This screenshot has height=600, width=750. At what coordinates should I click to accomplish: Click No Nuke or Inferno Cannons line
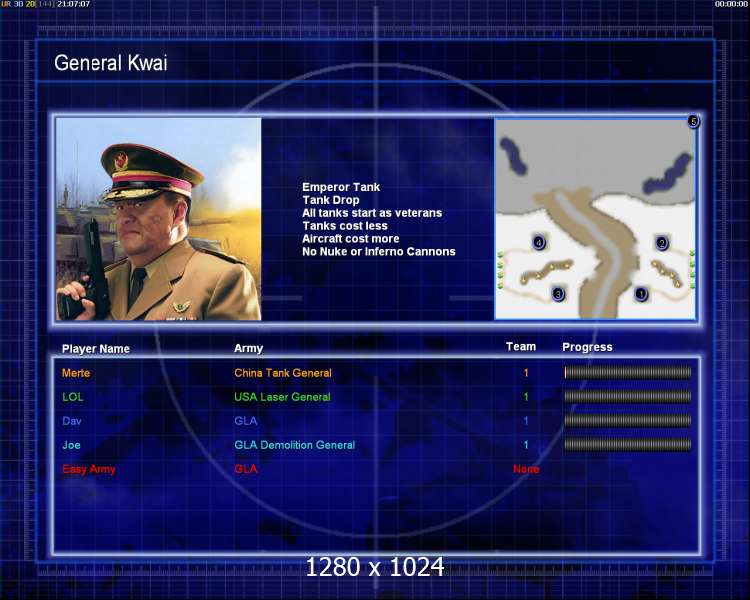[379, 252]
